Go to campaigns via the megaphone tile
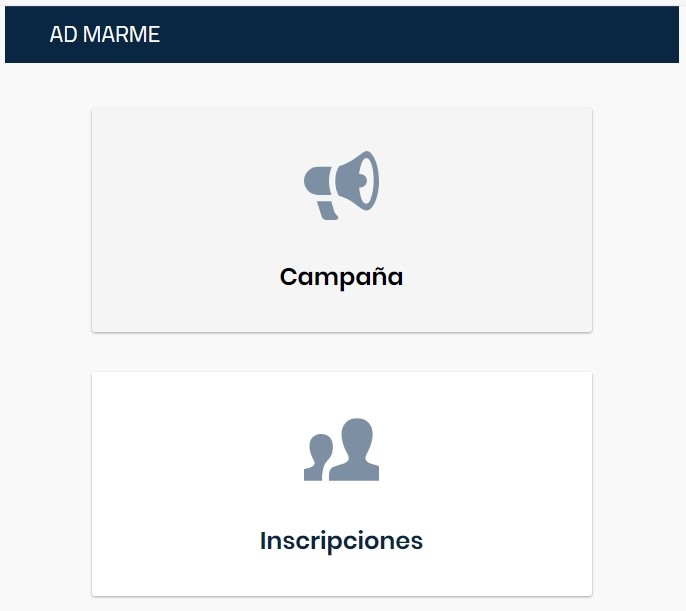This screenshot has width=686, height=611. (x=342, y=220)
